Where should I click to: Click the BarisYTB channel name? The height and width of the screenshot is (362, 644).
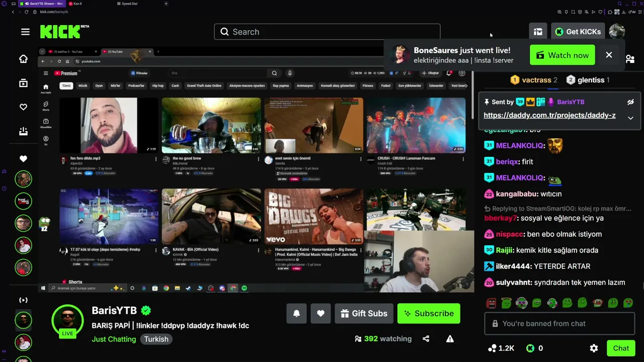pos(114,311)
